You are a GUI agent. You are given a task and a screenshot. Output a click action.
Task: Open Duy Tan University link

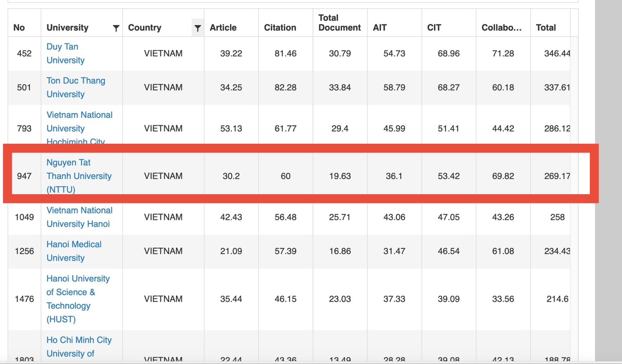point(65,53)
